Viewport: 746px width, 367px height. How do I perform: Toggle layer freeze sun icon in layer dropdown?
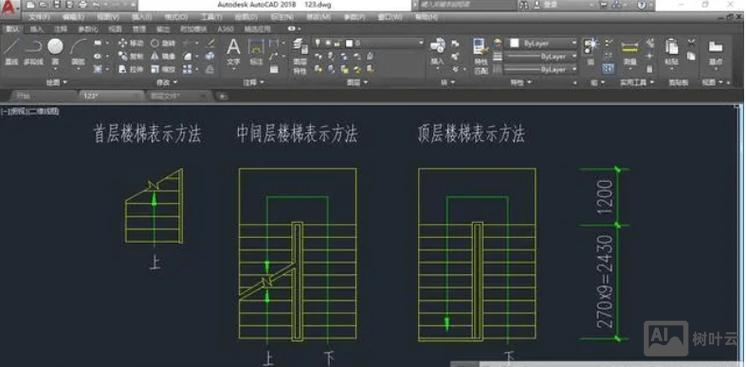(328, 43)
